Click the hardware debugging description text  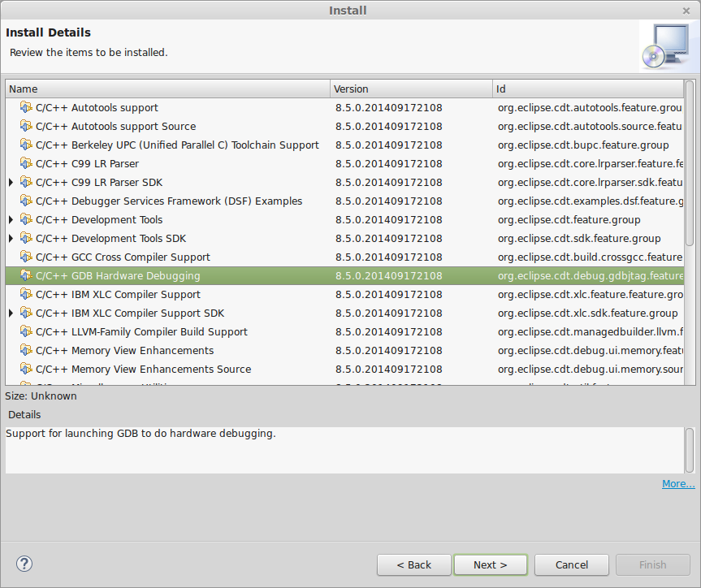(x=141, y=434)
